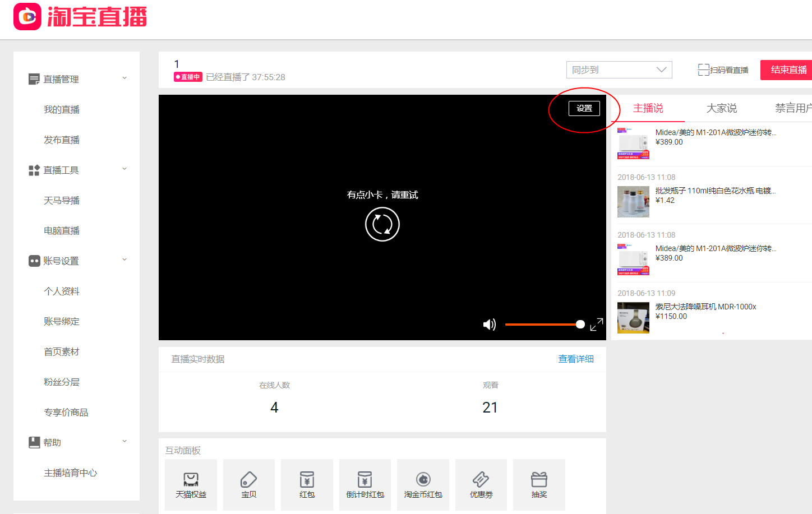812x514 pixels.
Task: Open the 淘金币红包 panel item
Action: 423,485
